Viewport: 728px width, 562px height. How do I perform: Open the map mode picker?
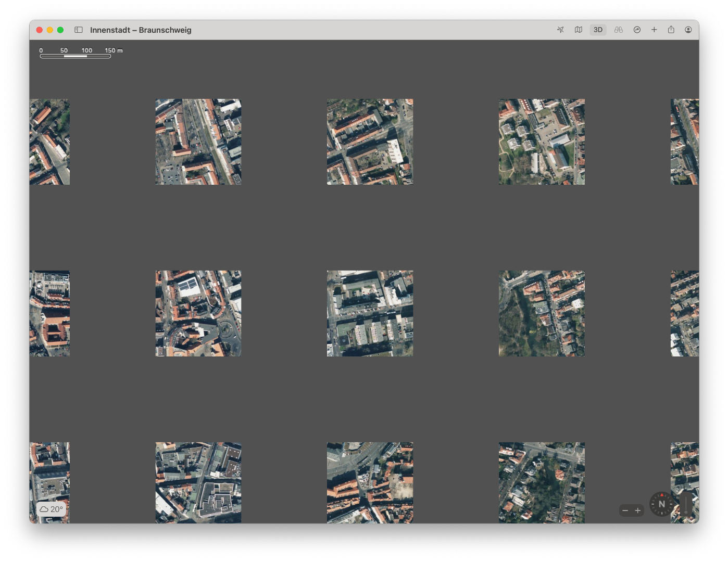[578, 30]
